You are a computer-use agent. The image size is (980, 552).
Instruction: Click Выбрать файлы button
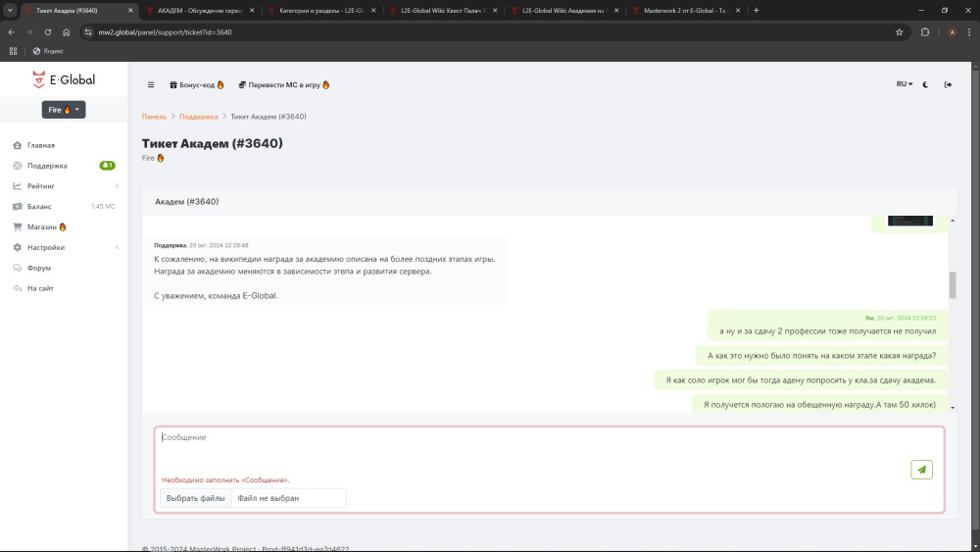tap(195, 498)
